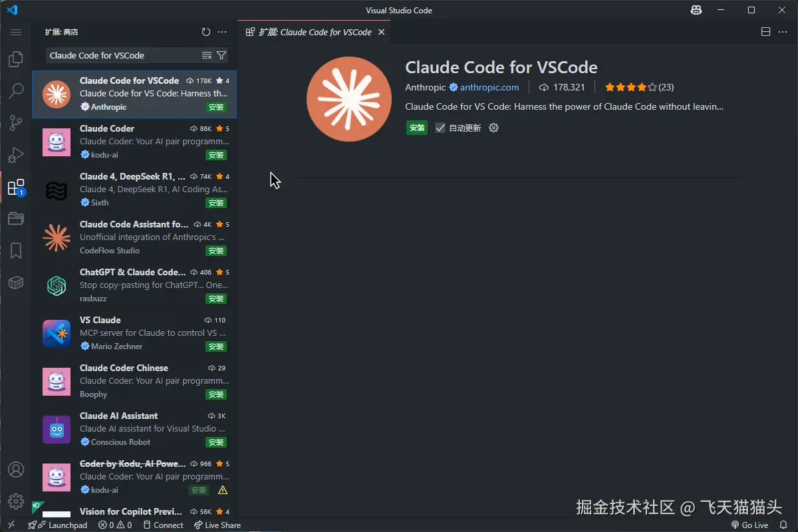The height and width of the screenshot is (532, 798).
Task: Open the Manage gear in activity bar
Action: [x=16, y=501]
